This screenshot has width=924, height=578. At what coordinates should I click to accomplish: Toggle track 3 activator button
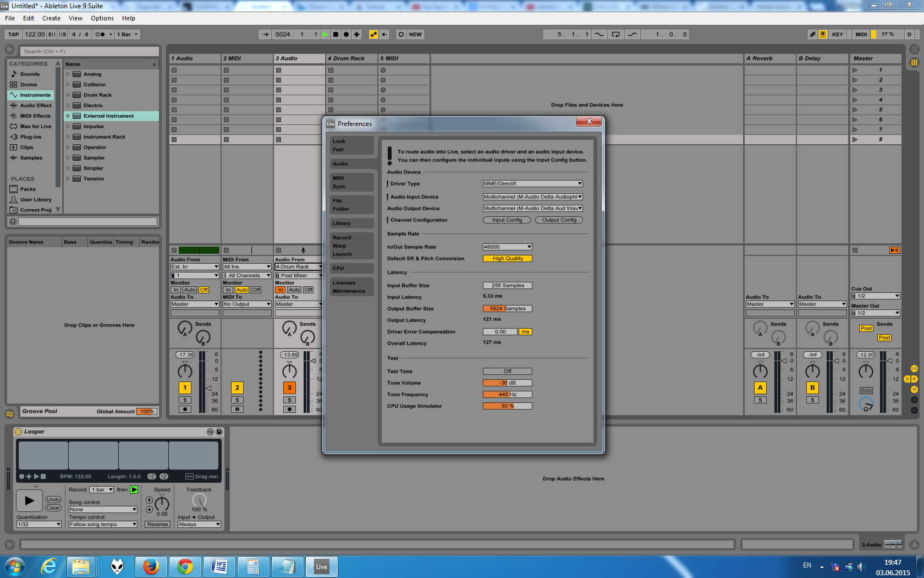289,388
